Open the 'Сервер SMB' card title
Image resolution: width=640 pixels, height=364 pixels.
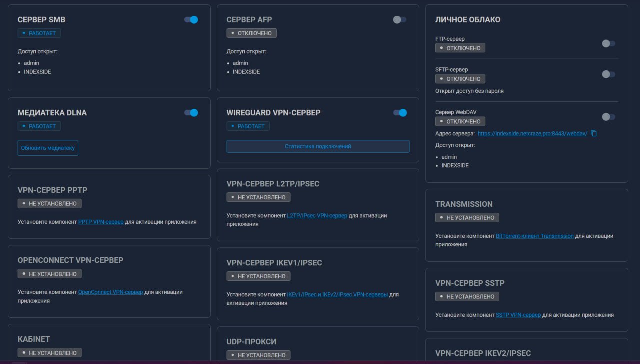point(41,20)
